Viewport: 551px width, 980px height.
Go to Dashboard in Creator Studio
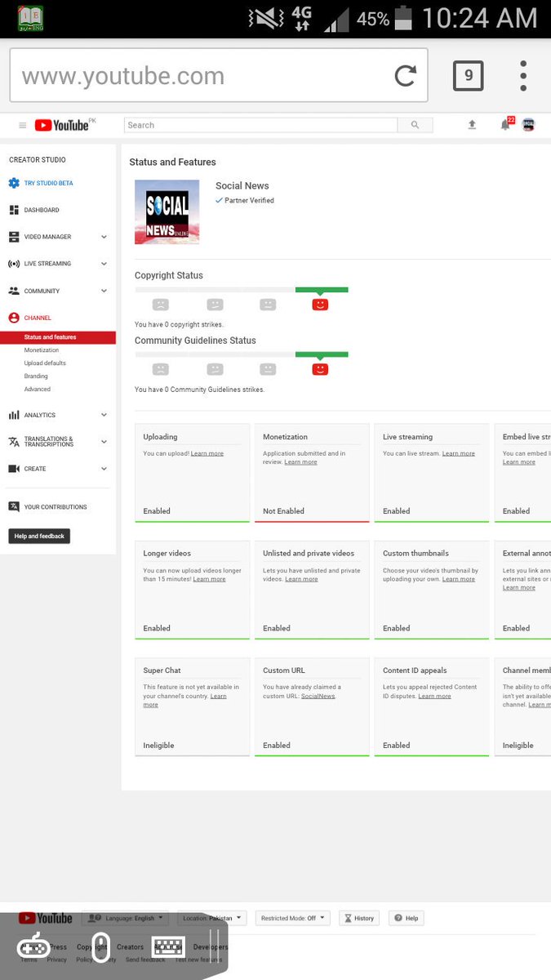click(42, 210)
